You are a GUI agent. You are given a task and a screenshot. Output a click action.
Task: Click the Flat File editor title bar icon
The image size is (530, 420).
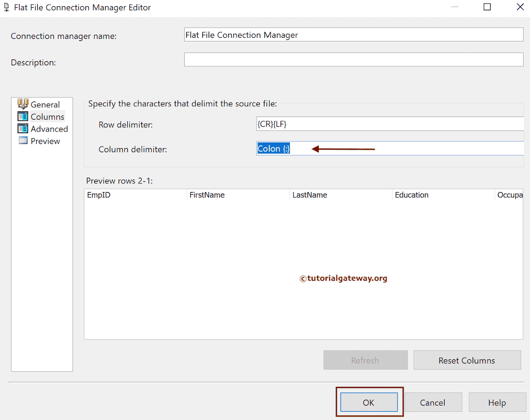pos(7,7)
